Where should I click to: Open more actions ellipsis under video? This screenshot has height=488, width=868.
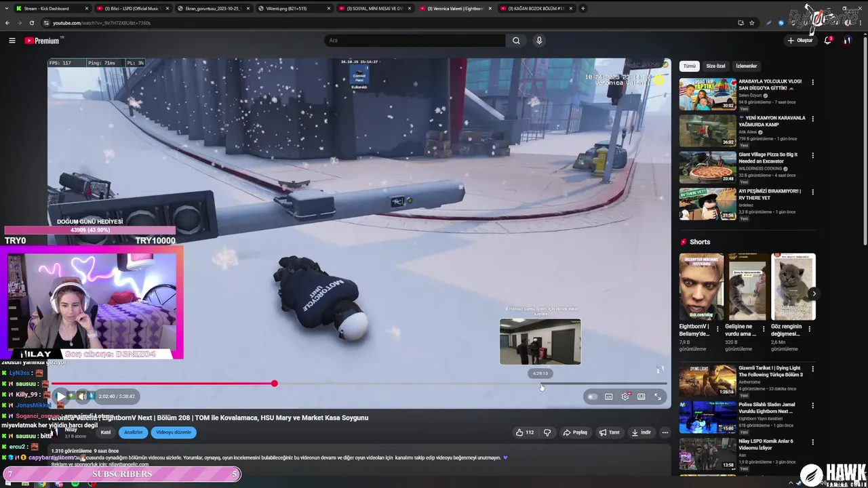pyautogui.click(x=665, y=432)
